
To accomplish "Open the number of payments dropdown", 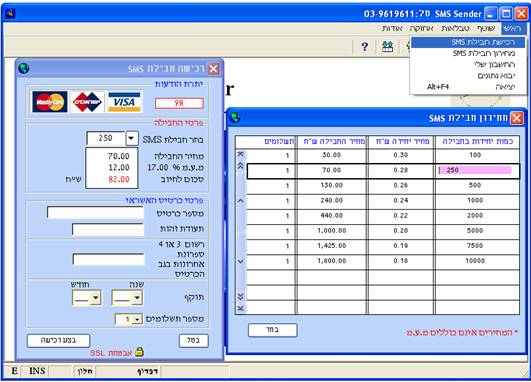I will tap(137, 319).
